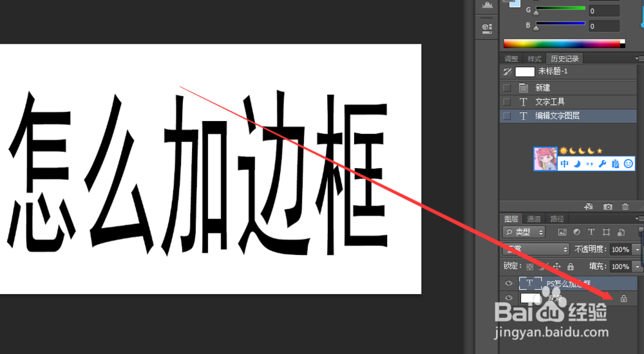Open the 类型 layer filter dropdown
This screenshot has width=644, height=354.
(524, 232)
